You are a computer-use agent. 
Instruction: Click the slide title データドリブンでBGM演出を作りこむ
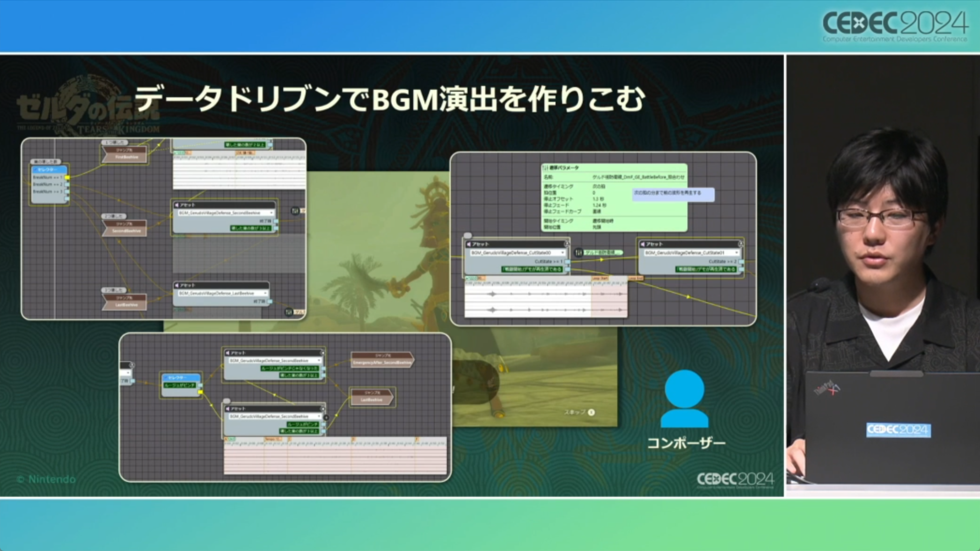(x=389, y=99)
